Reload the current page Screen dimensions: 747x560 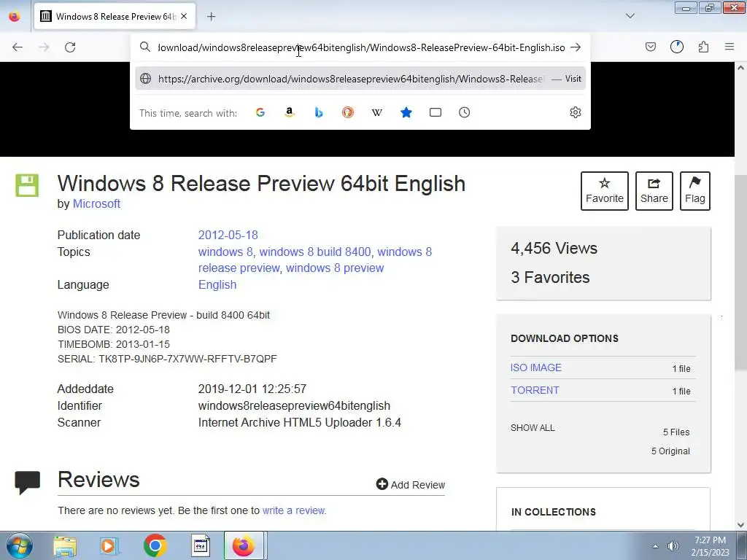click(70, 47)
